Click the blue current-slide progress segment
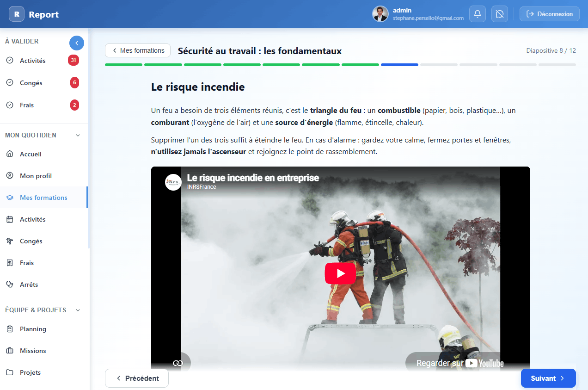Viewport: 588px width, 390px height. 399,65
